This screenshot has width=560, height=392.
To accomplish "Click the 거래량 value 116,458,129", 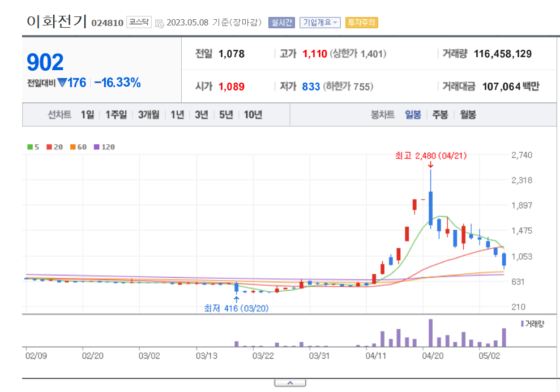I will pyautogui.click(x=502, y=54).
